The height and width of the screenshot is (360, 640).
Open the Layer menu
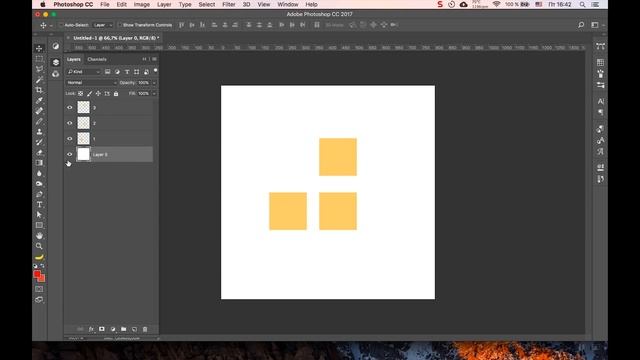(x=164, y=4)
